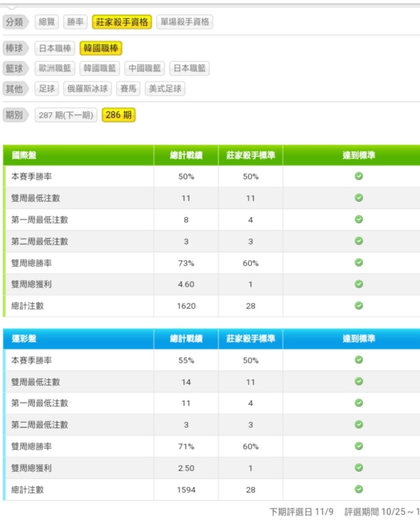Viewport: 420px width, 522px height.
Task: Select 韓國職棒 league filter
Action: click(x=102, y=48)
